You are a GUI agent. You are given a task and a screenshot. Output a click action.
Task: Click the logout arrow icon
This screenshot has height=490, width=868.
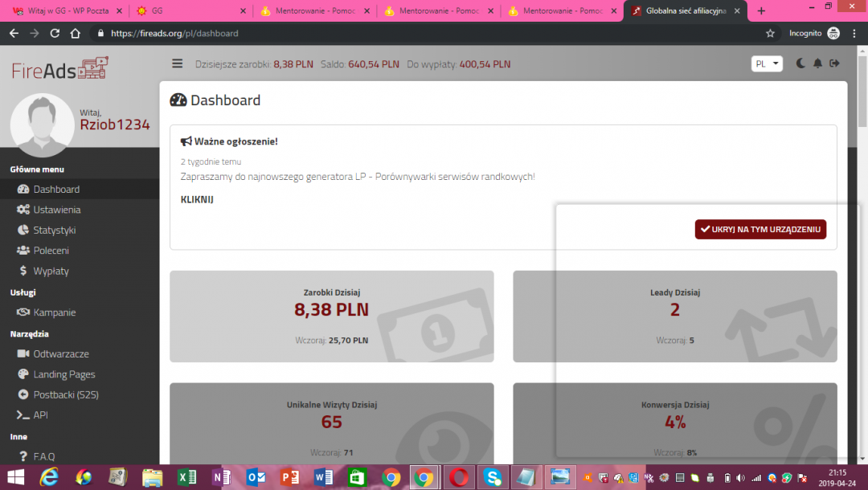click(x=834, y=64)
